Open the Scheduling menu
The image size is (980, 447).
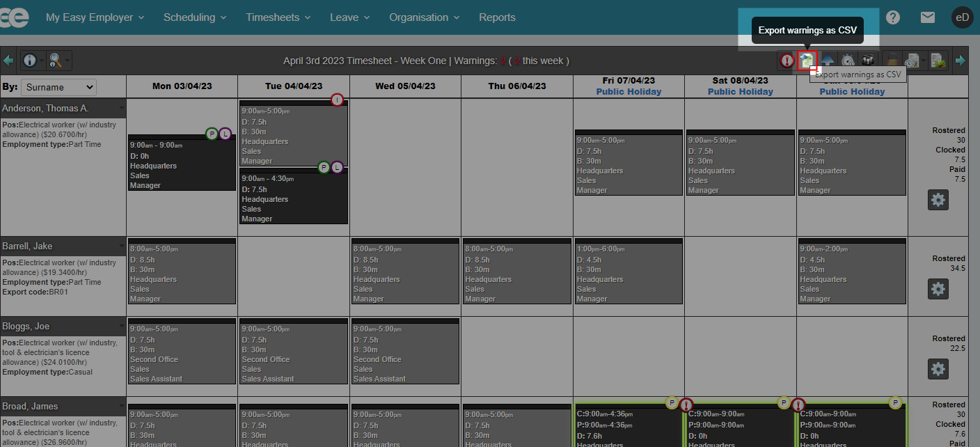(x=195, y=17)
